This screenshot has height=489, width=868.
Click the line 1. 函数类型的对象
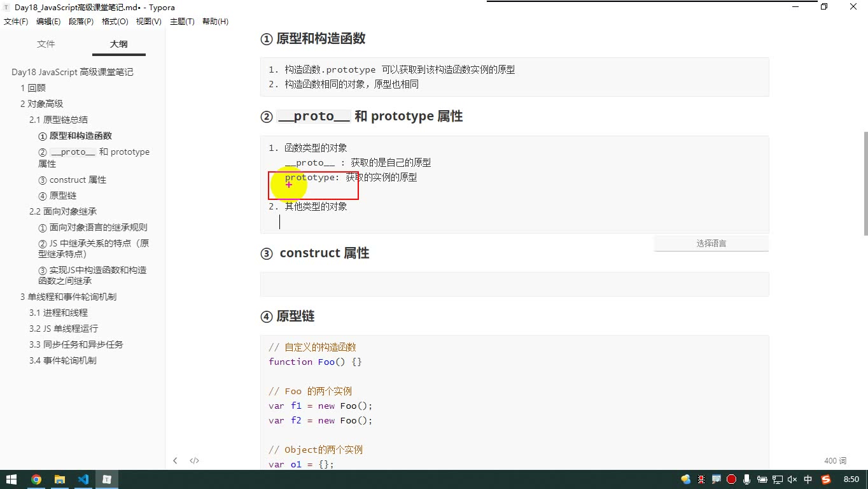click(307, 148)
